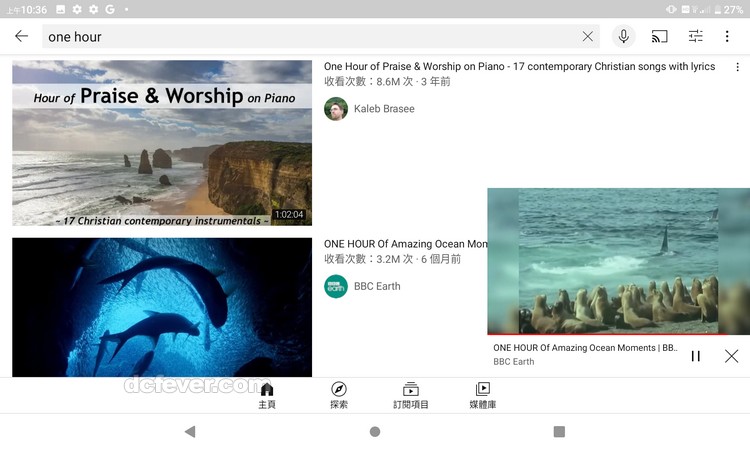Open Kaleb Brasee channel avatar
The image size is (750, 450).
[336, 109]
